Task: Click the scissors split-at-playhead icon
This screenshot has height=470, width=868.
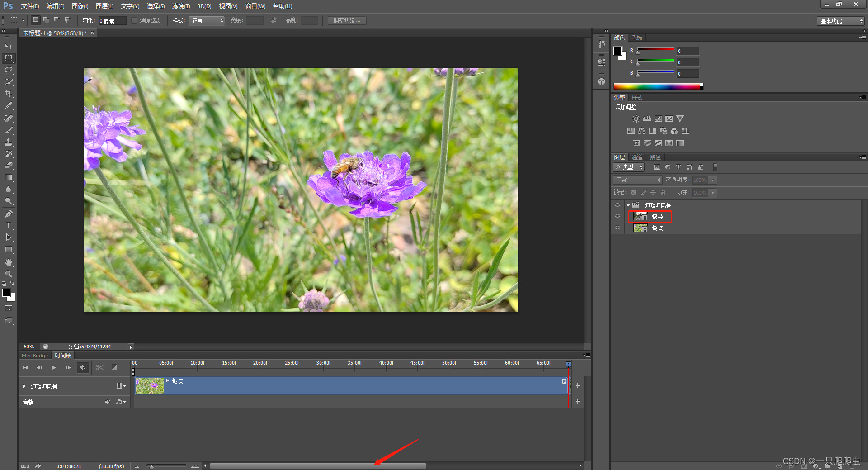Action: point(99,367)
